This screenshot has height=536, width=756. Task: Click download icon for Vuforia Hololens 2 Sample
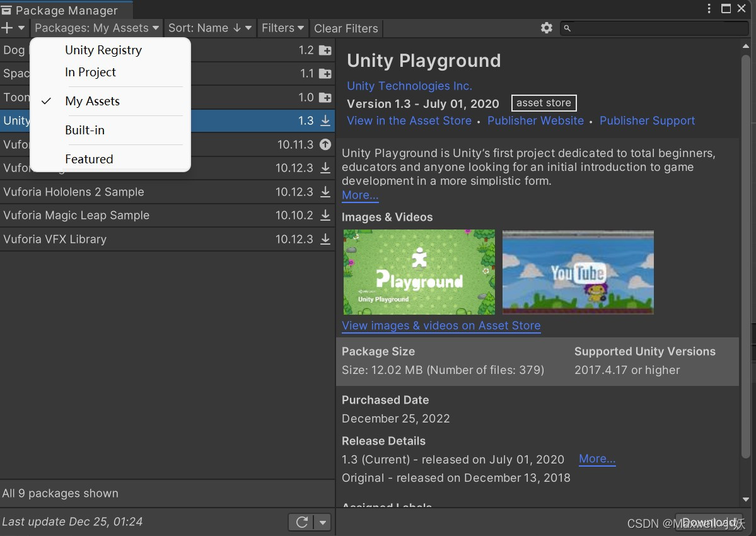[x=325, y=192]
